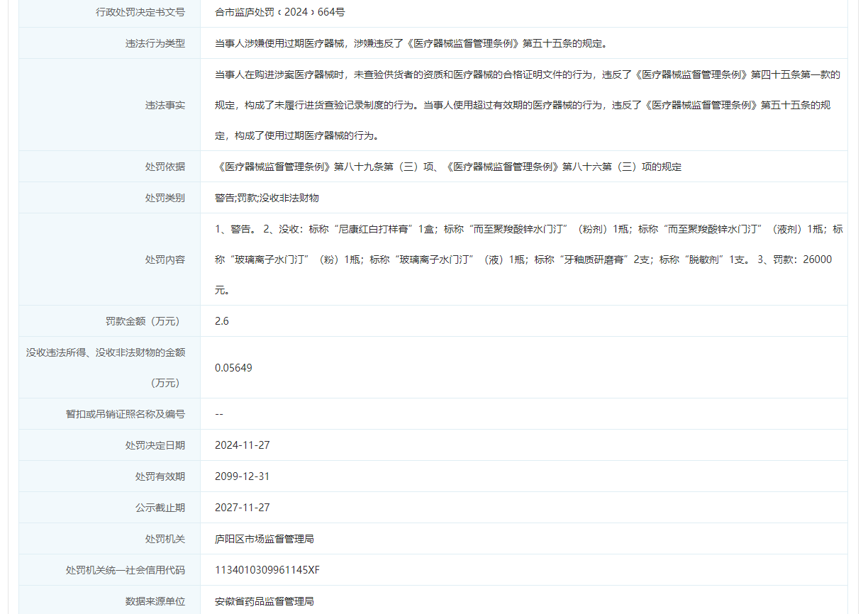Select confiscated amount 0.05649
868x614 pixels.
pos(233,368)
